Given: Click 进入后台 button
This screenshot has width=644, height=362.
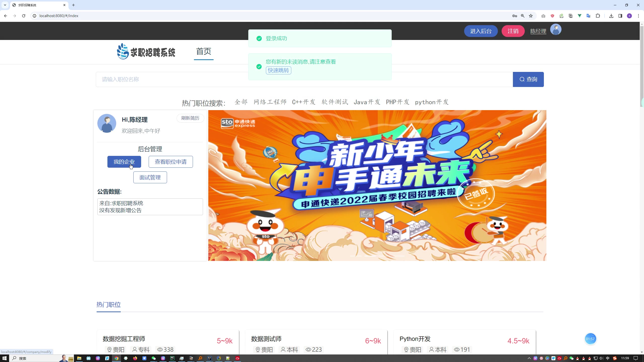Looking at the screenshot, I should pos(481,31).
